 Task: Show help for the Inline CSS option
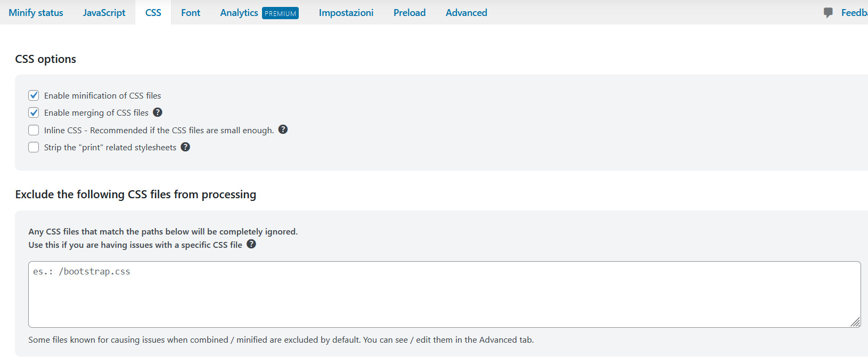pyautogui.click(x=283, y=129)
